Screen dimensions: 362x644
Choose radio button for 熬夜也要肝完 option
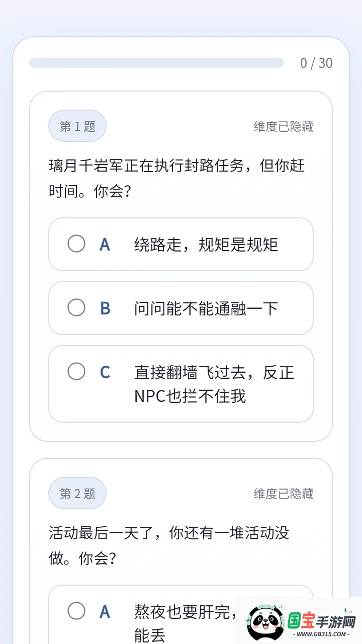[x=76, y=611]
